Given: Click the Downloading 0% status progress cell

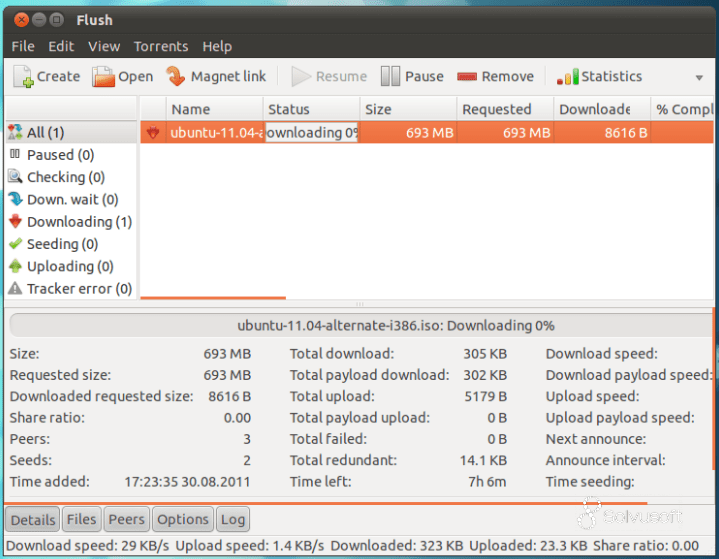Looking at the screenshot, I should (311, 133).
